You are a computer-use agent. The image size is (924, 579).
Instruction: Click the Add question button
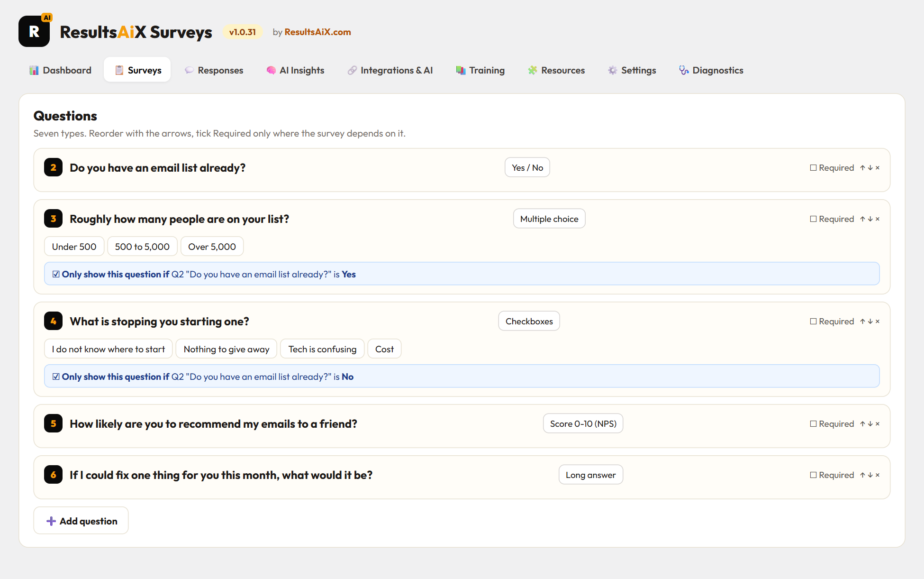point(81,521)
